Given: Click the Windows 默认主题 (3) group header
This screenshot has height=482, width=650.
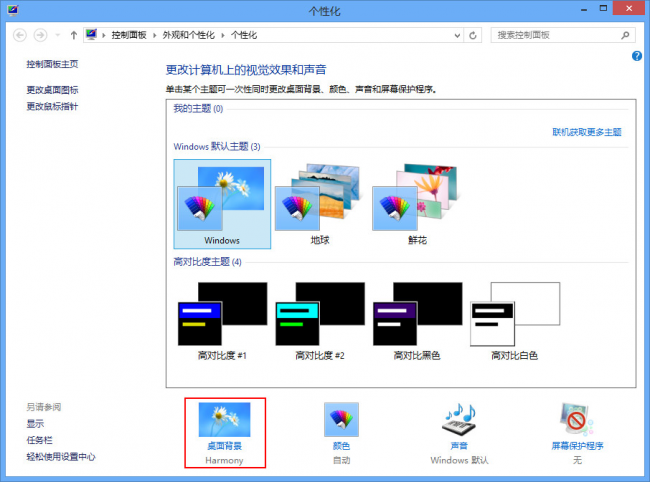Looking at the screenshot, I should point(217,146).
